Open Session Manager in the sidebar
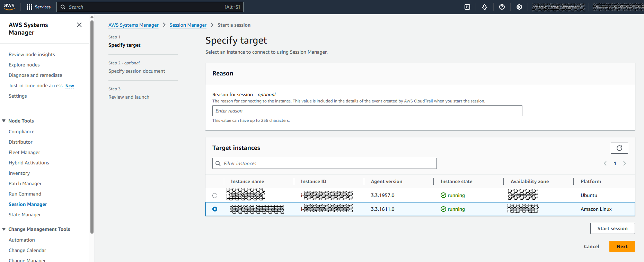 coord(28,204)
